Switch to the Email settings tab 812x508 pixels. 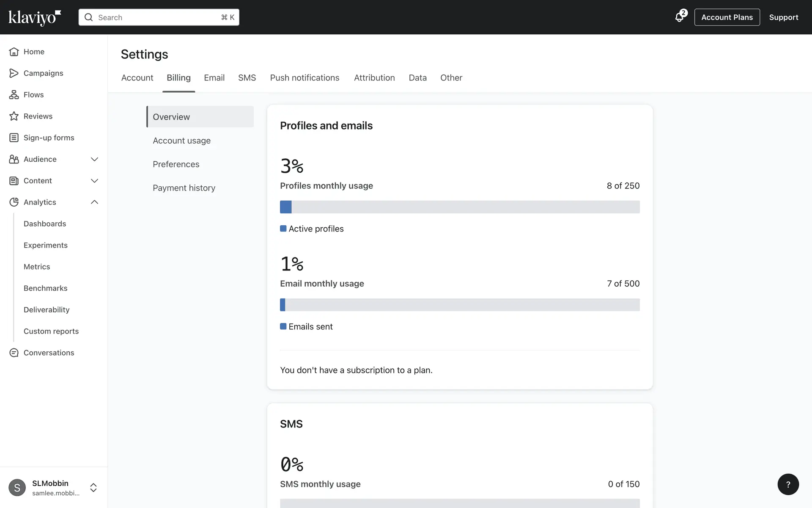coord(214,78)
